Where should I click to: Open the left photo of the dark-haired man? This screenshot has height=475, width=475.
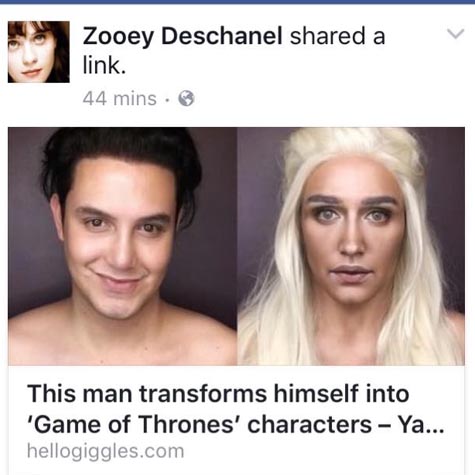pyautogui.click(x=122, y=246)
